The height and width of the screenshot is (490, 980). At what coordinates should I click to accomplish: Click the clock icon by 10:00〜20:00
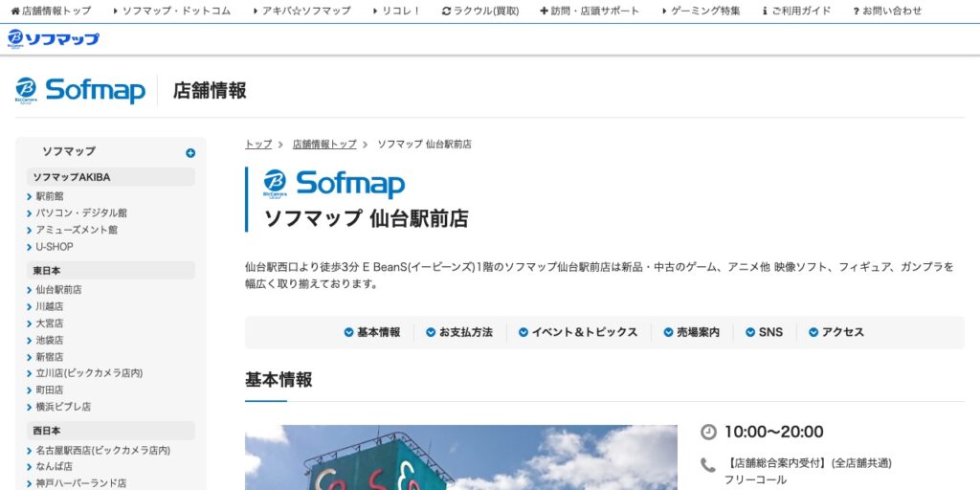point(708,432)
